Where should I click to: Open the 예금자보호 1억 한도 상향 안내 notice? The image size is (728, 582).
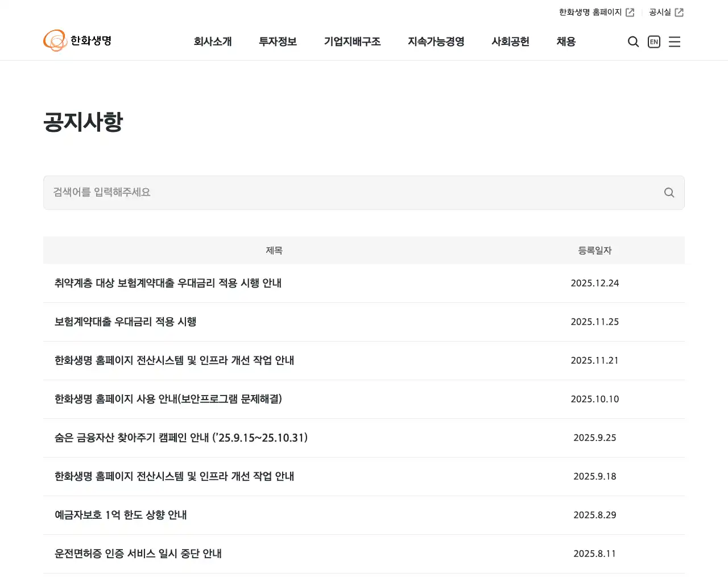(x=121, y=515)
